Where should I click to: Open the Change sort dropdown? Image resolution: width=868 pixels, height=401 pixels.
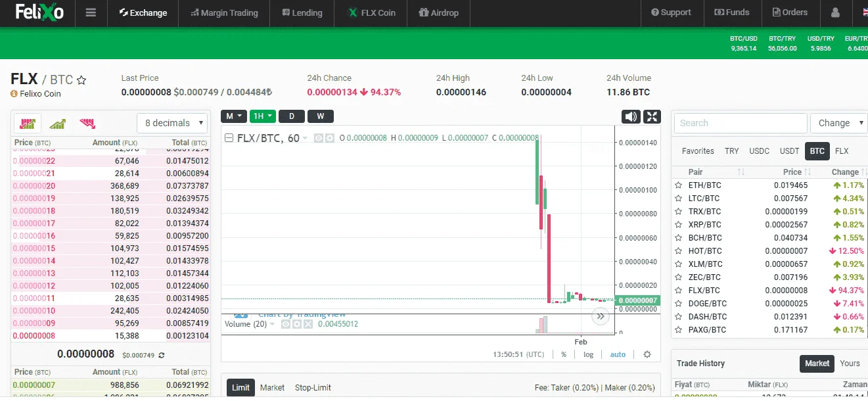[838, 123]
